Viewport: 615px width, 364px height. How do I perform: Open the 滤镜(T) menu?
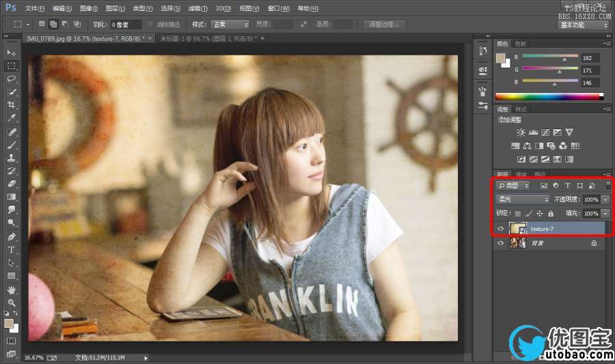coord(197,8)
